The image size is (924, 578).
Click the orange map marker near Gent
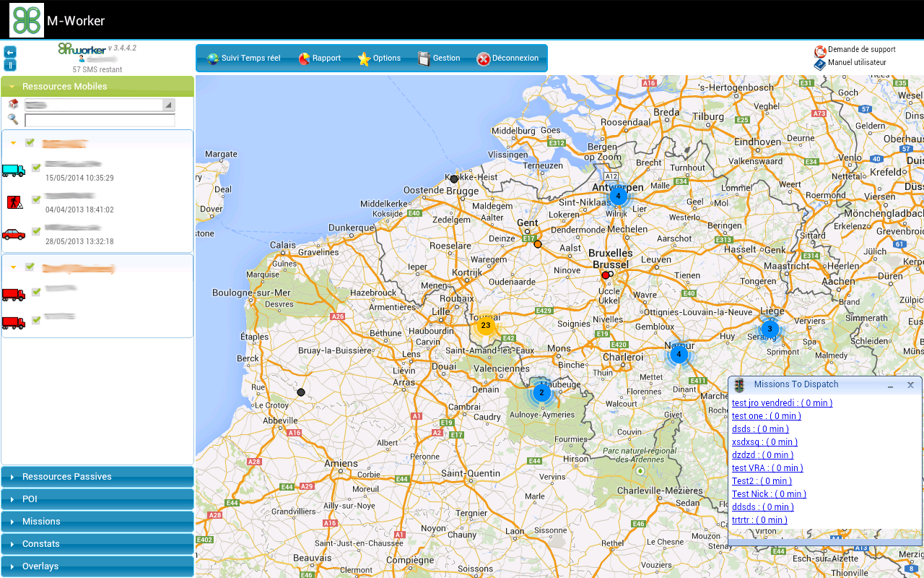pos(538,244)
